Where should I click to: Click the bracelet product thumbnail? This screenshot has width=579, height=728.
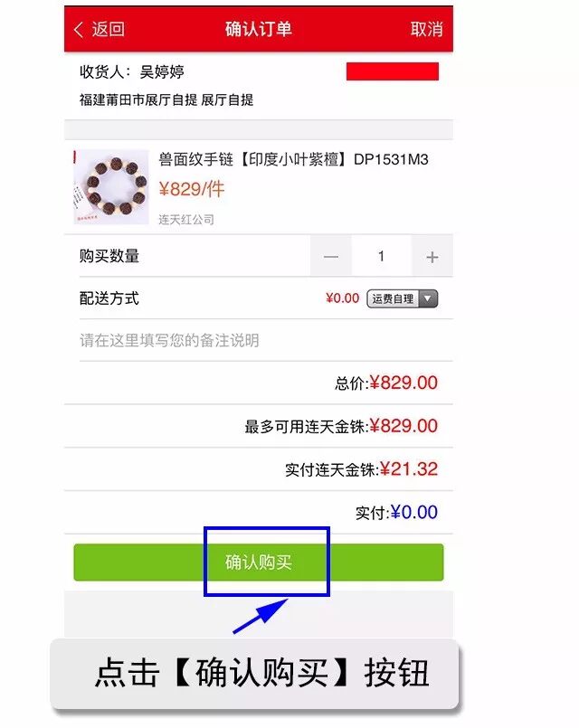point(111,187)
